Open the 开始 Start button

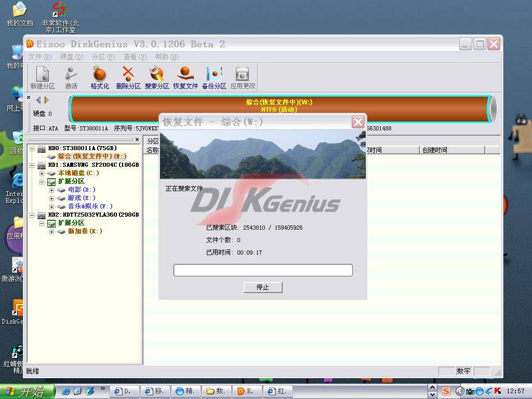(27, 392)
